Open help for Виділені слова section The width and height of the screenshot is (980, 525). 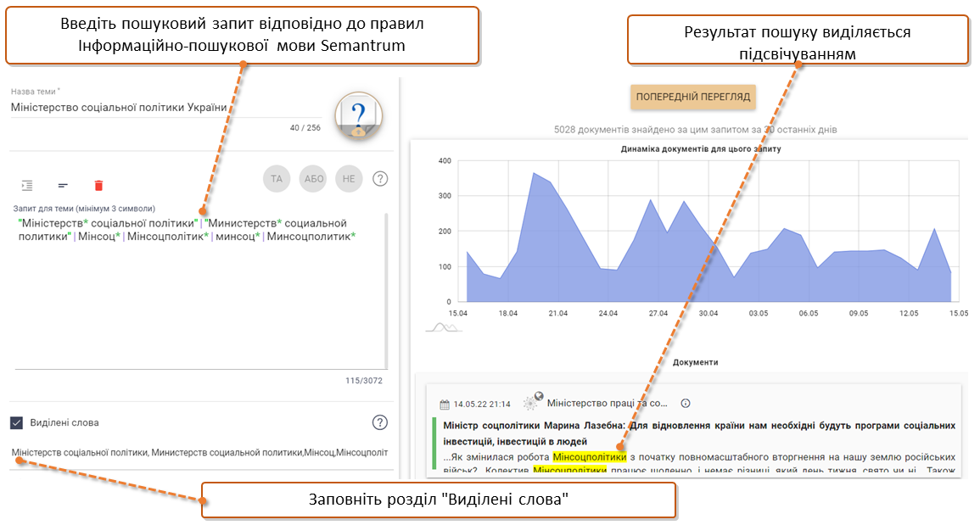pyautogui.click(x=380, y=422)
